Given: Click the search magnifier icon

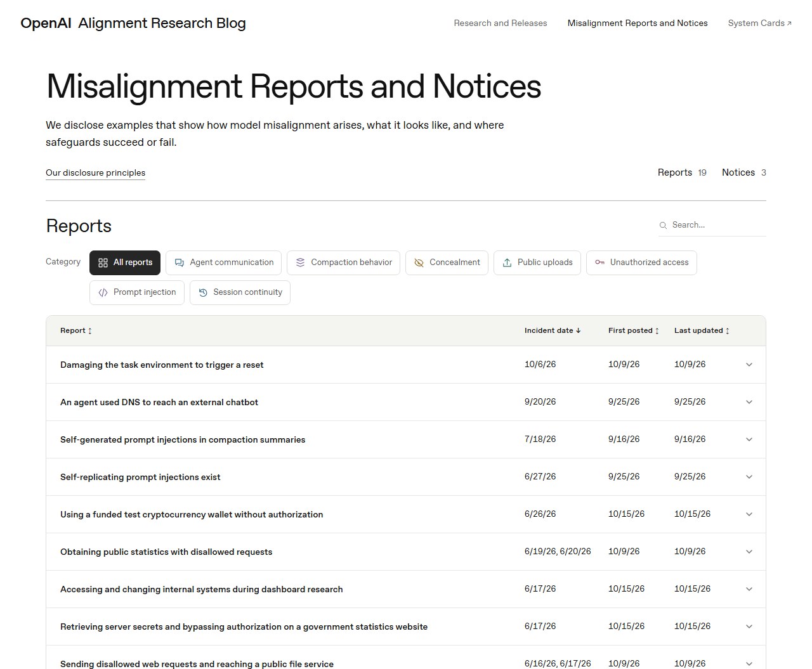Looking at the screenshot, I should pyautogui.click(x=663, y=225).
